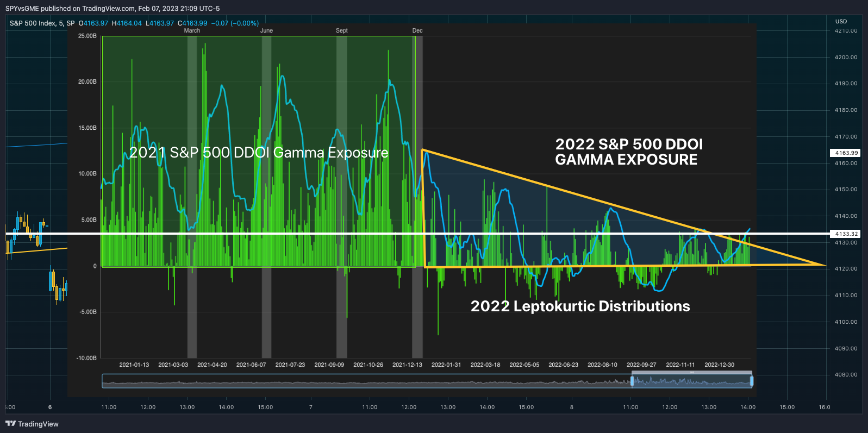Open the USD currency label on price axis
The width and height of the screenshot is (868, 433).
pos(841,22)
